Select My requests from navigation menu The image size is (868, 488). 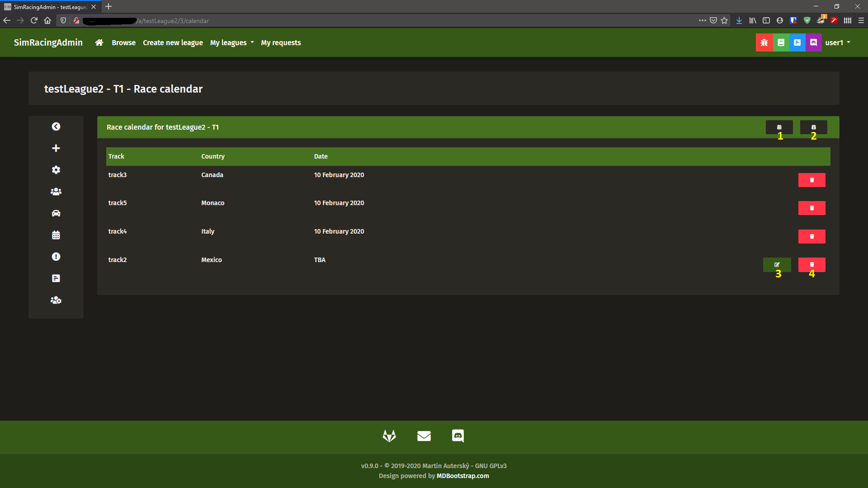pos(281,42)
